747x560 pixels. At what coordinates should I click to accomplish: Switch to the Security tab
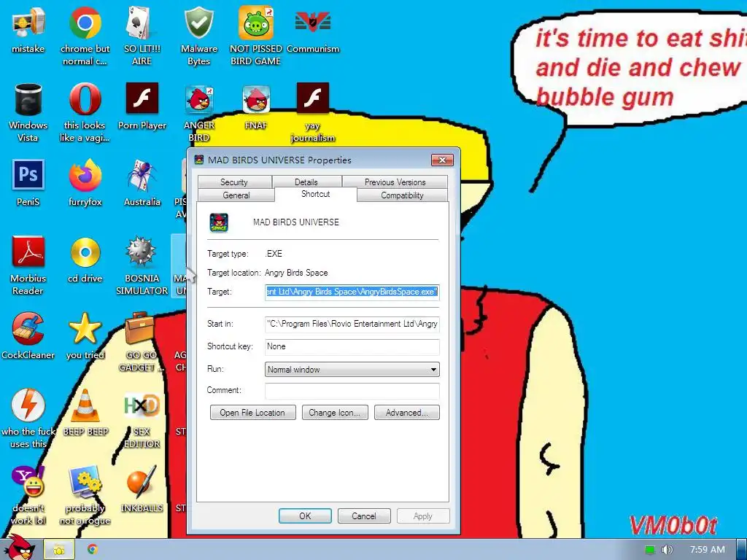tap(234, 182)
